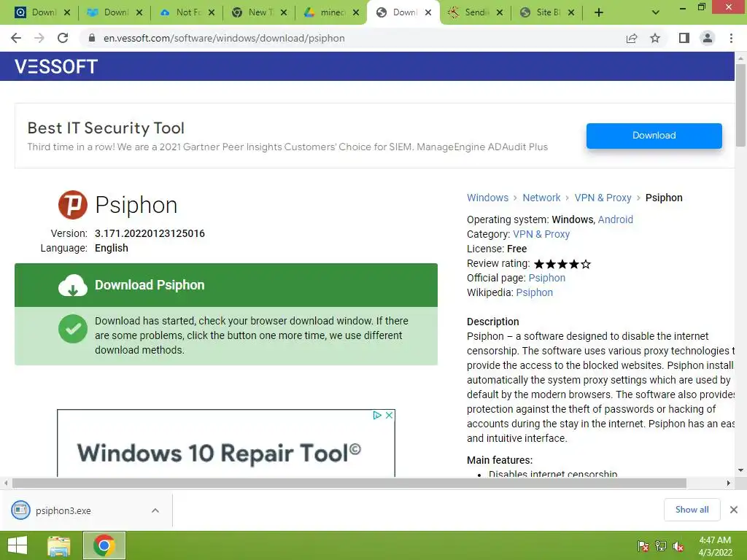Open the VPN & Proxy category link

coord(541,234)
